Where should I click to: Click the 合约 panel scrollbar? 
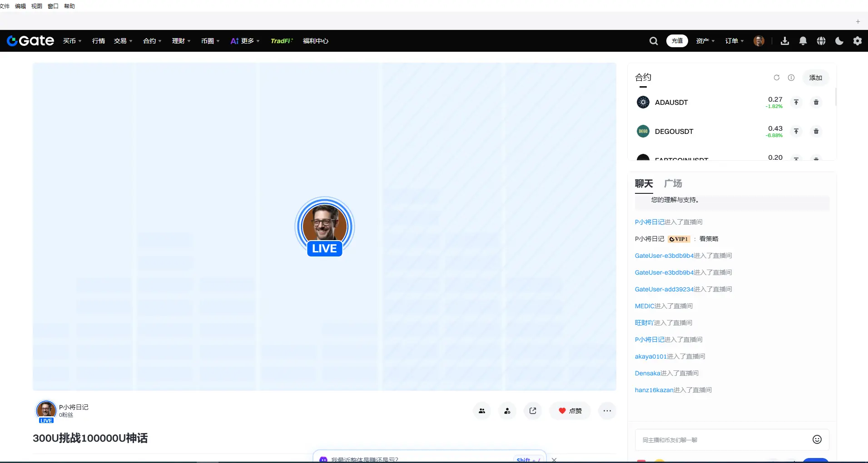tap(836, 97)
